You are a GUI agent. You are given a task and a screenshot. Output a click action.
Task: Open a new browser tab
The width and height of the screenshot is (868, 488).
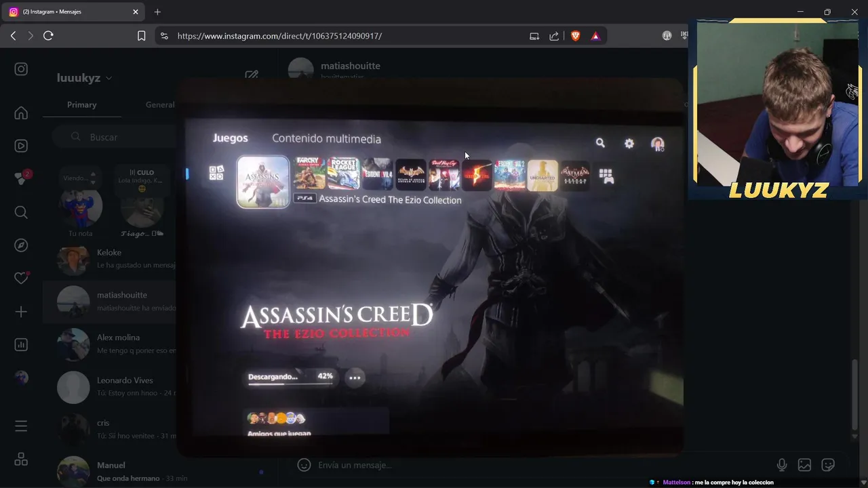tap(157, 12)
